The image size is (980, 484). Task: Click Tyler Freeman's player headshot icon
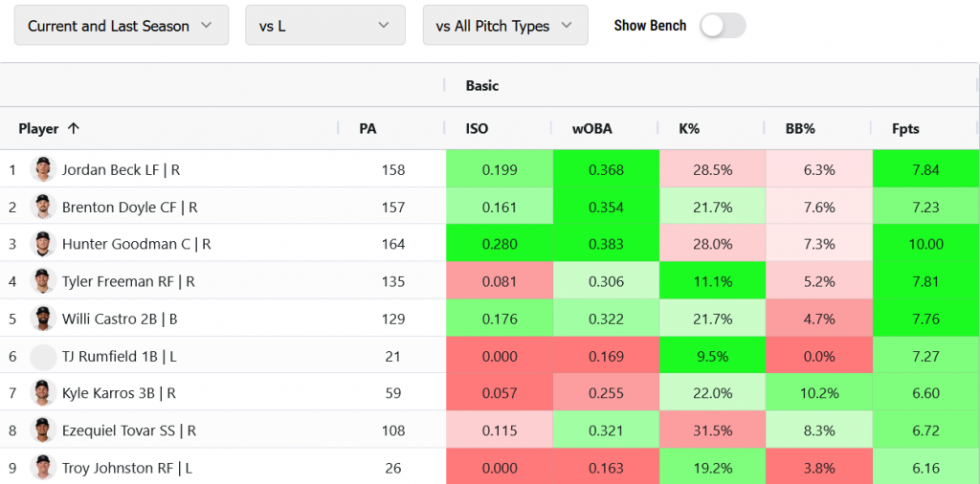click(x=43, y=281)
